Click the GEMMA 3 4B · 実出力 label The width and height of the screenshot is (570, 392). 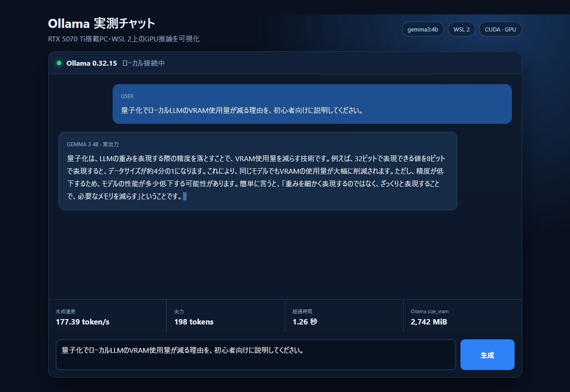93,144
